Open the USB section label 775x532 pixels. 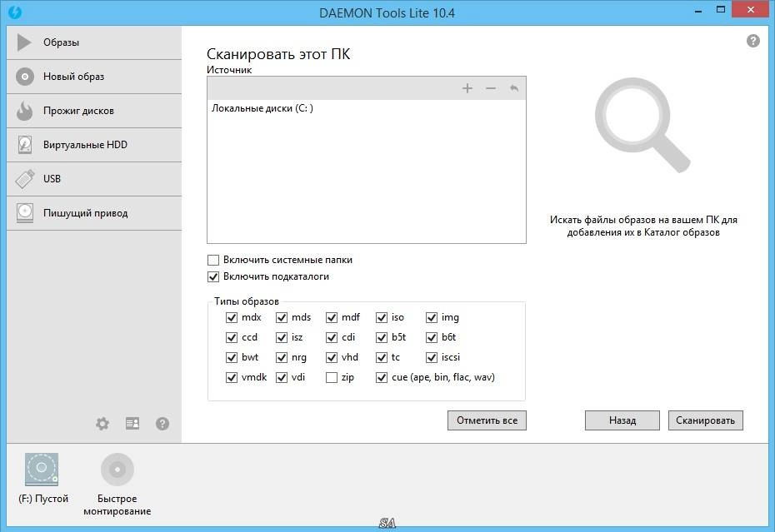[52, 179]
